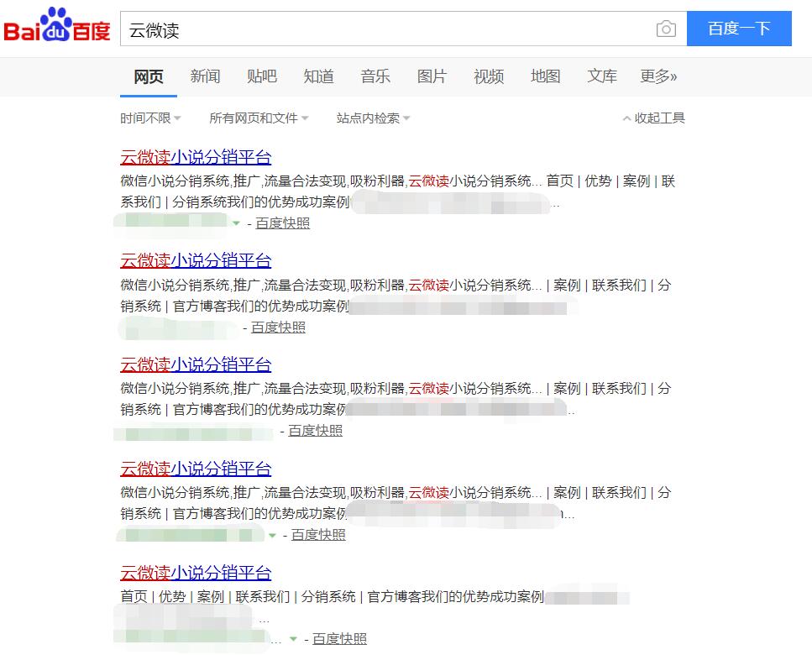The width and height of the screenshot is (812, 655).
Task: Open 百度快照 of the first result
Action: 283,223
